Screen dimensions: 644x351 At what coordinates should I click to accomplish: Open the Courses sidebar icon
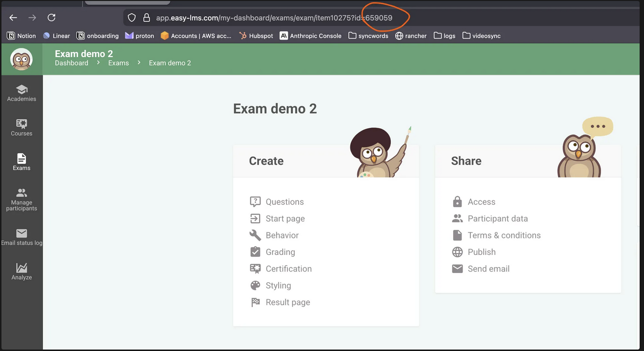21,127
